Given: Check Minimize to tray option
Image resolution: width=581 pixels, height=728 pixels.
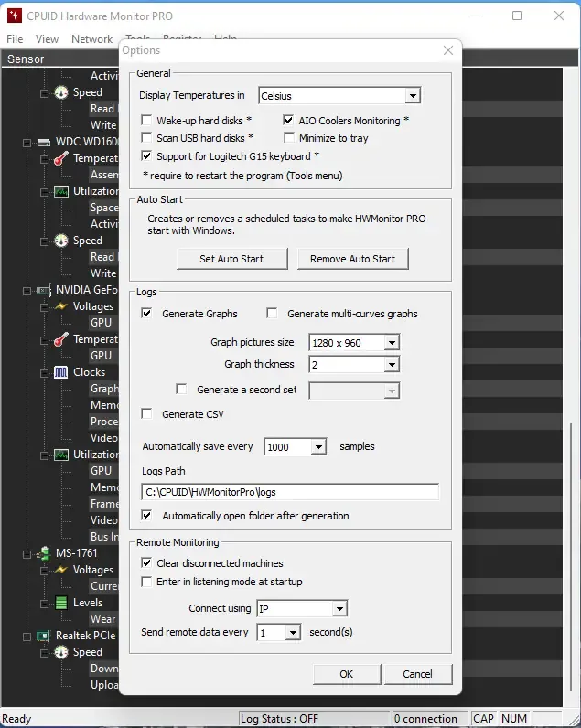Looking at the screenshot, I should pyautogui.click(x=289, y=138).
